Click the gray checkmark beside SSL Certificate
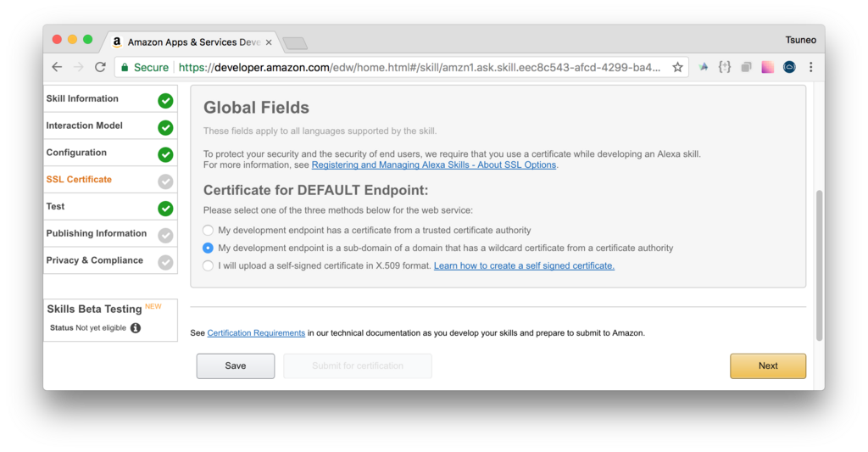The width and height of the screenshot is (868, 452). [165, 181]
